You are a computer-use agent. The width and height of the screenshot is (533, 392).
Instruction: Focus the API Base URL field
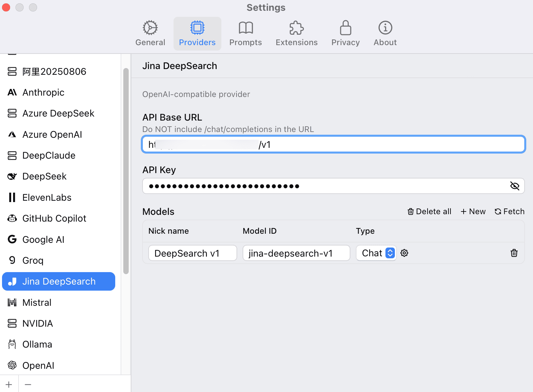[x=334, y=144]
